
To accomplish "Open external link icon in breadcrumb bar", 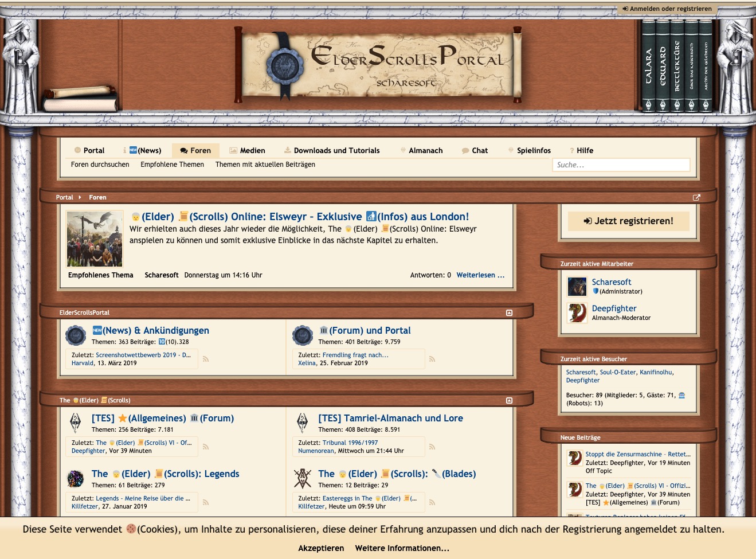I will click(x=696, y=197).
